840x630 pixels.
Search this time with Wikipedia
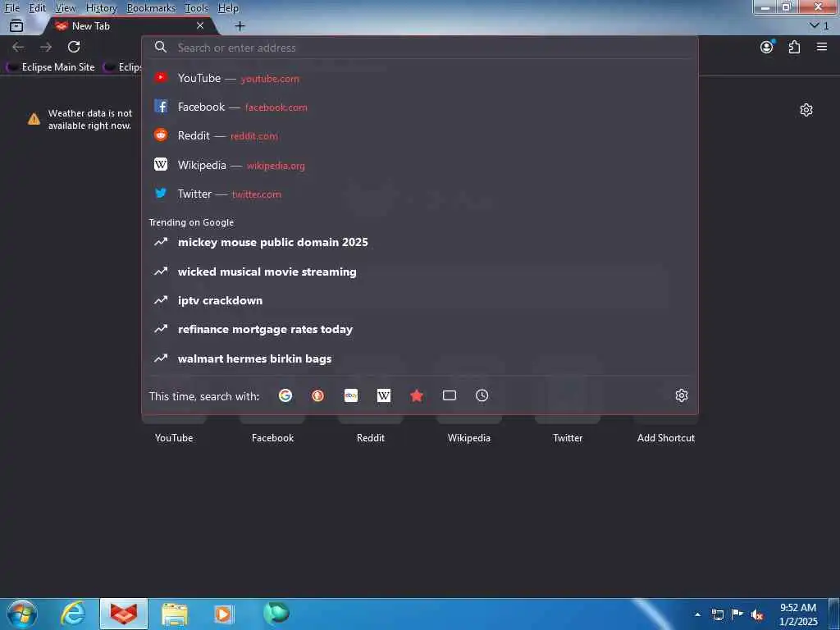(x=384, y=395)
